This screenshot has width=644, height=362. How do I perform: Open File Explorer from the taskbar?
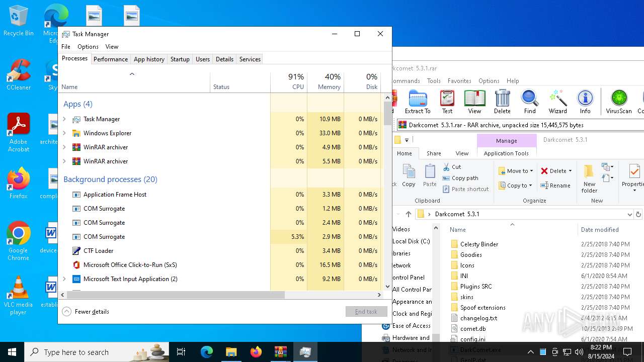click(231, 352)
